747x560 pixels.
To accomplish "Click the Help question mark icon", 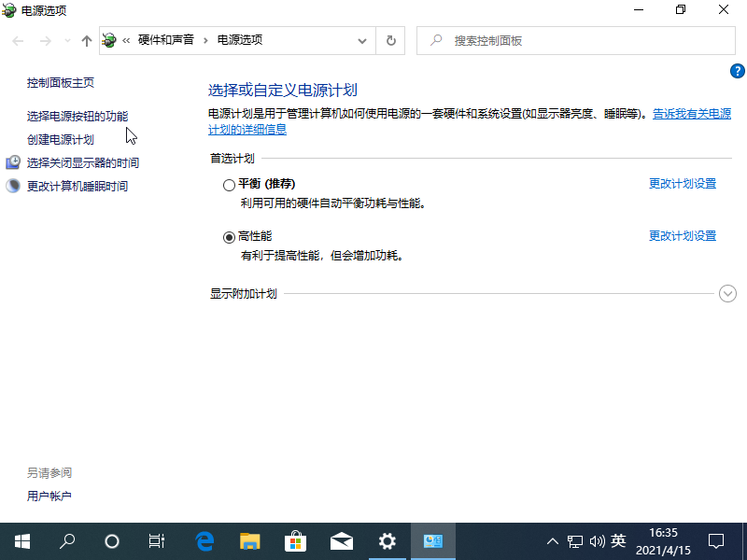I will coord(737,70).
